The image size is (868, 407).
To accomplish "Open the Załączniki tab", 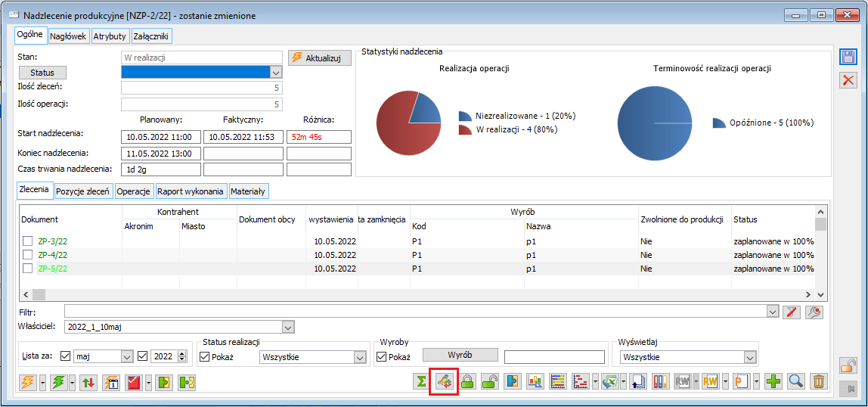I will 152,36.
